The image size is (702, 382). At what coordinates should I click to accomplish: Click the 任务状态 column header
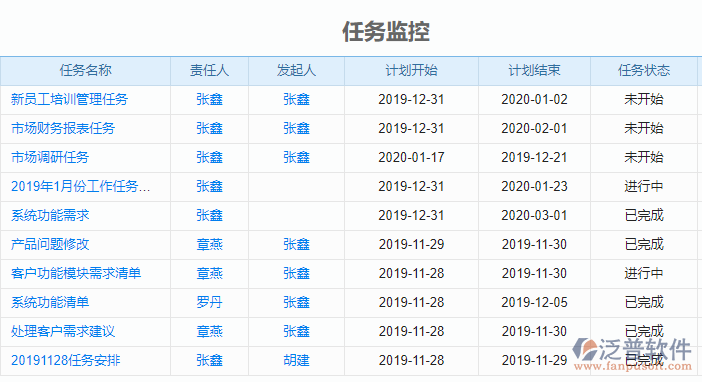[x=644, y=70]
